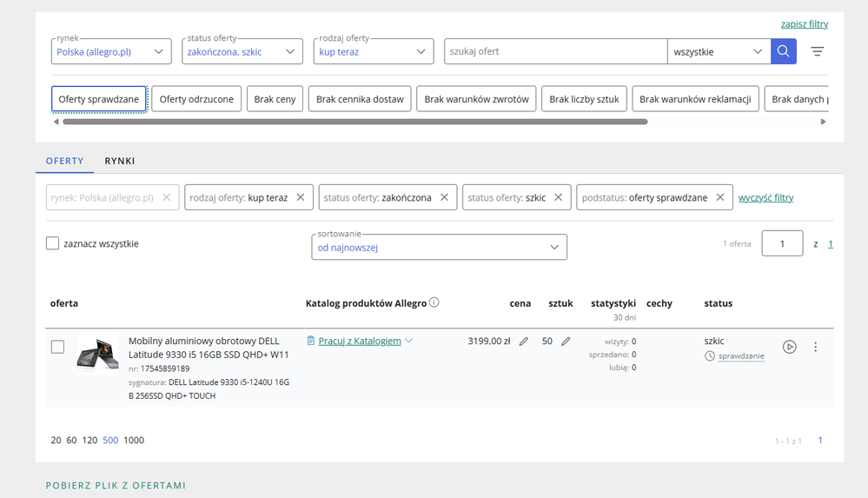Expand the 'status oferty' dropdown

pos(242,52)
